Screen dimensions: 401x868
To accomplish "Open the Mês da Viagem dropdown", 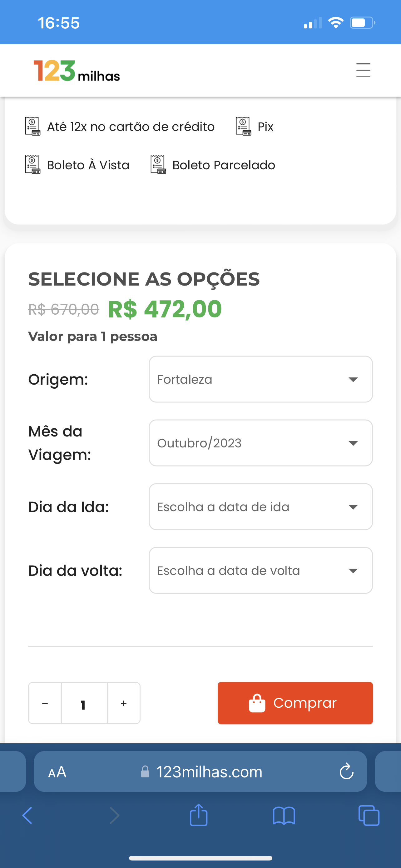I will tap(260, 443).
